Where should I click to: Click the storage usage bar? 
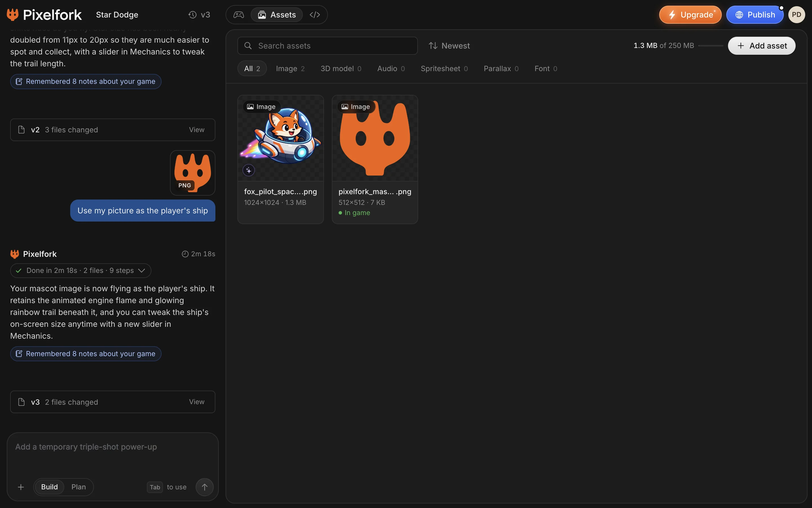[x=711, y=46]
